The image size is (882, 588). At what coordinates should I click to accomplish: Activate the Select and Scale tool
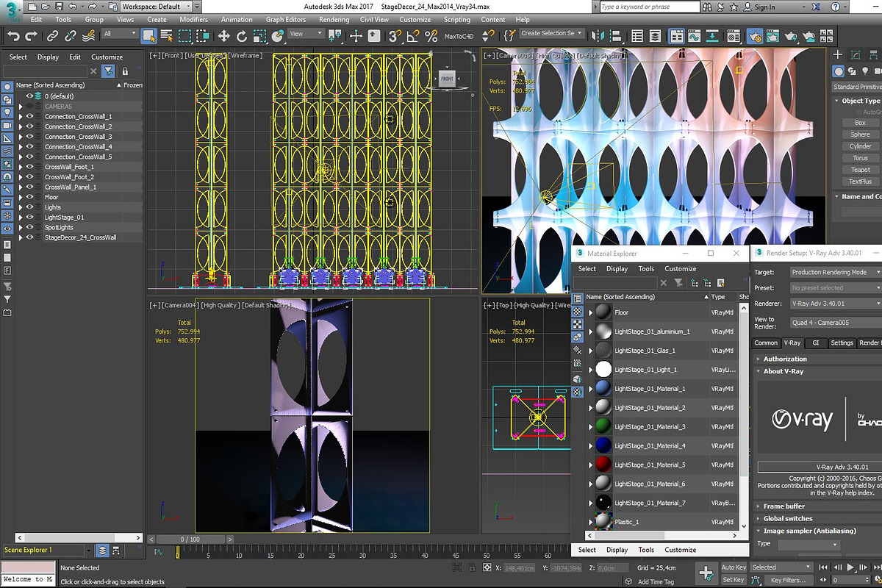259,35
